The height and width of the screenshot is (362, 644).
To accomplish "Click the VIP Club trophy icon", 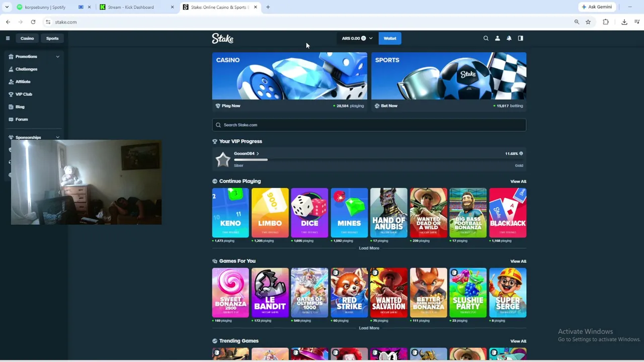I will (x=11, y=94).
